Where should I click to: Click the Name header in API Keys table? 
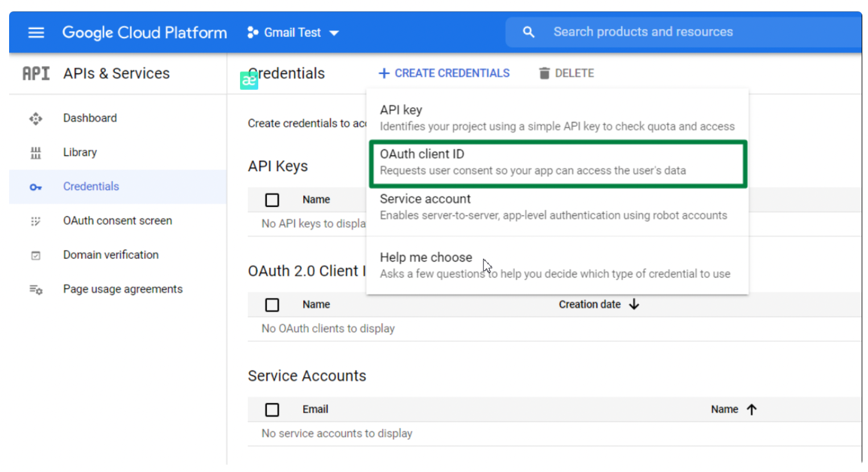[316, 200]
